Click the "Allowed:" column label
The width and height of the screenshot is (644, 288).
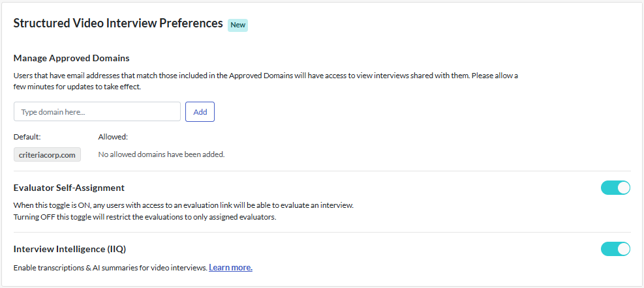(113, 137)
